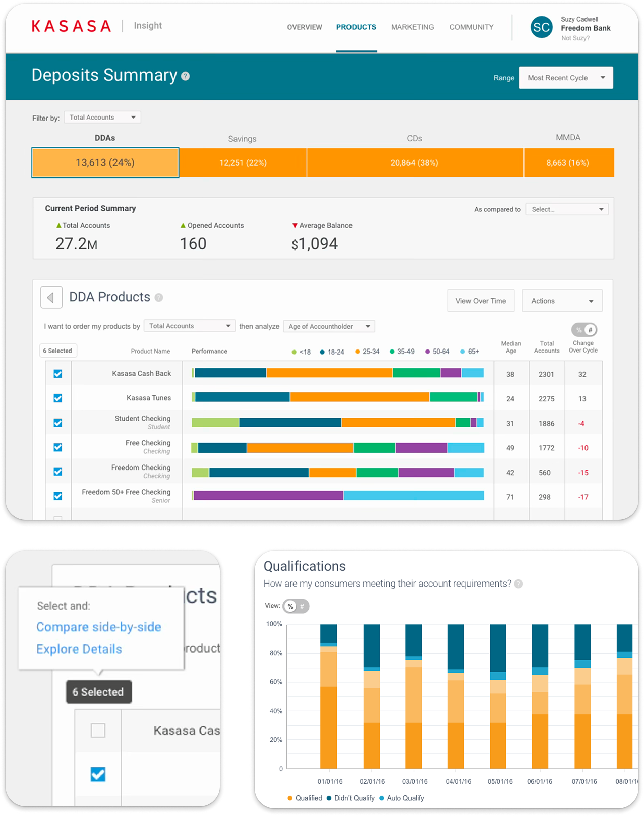Click Total Accounts value 2301
This screenshot has width=644, height=816.
click(546, 375)
